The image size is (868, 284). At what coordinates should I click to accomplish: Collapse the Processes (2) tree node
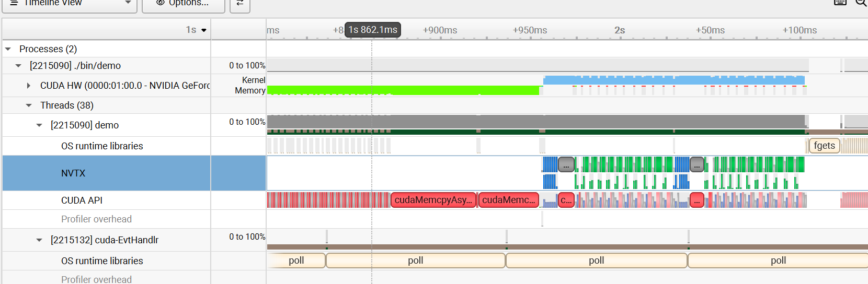[x=8, y=49]
